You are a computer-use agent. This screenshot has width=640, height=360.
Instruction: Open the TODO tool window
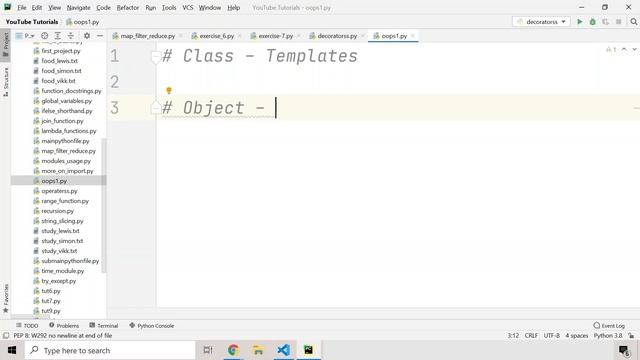(x=27, y=325)
